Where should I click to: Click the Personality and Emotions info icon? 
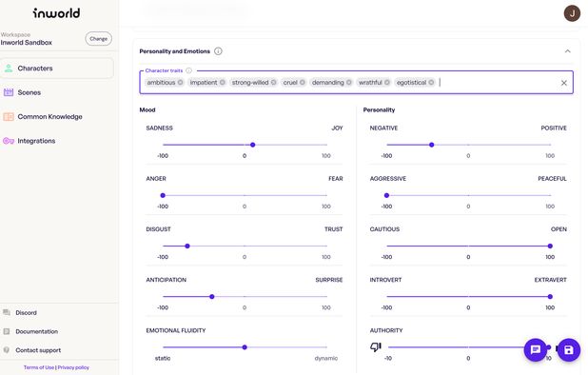click(218, 51)
